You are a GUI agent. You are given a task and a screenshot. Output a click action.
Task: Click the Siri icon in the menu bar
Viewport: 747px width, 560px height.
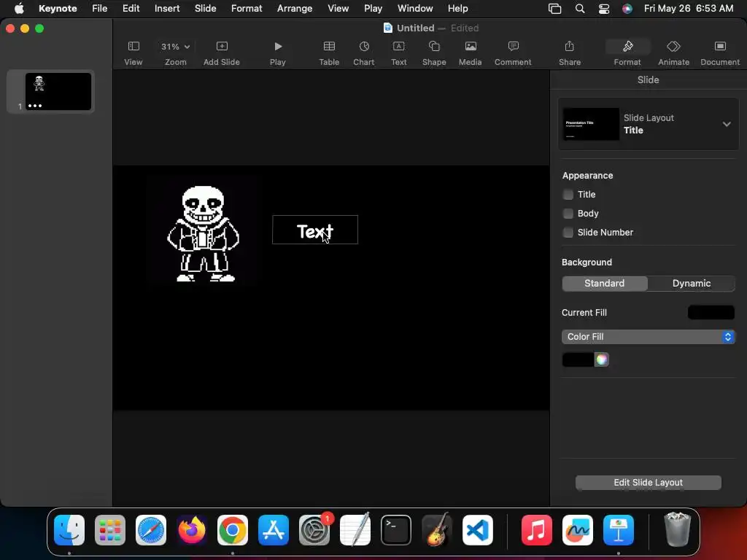627,9
